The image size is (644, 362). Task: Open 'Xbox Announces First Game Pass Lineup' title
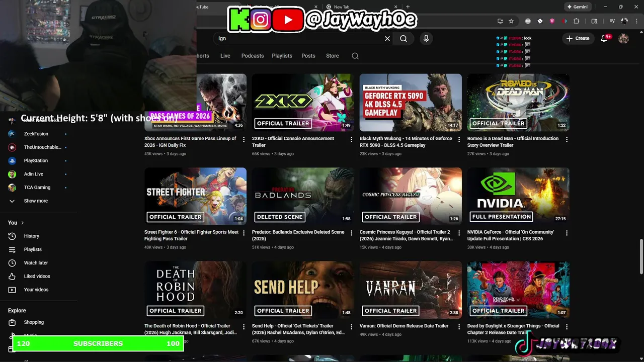click(x=190, y=142)
